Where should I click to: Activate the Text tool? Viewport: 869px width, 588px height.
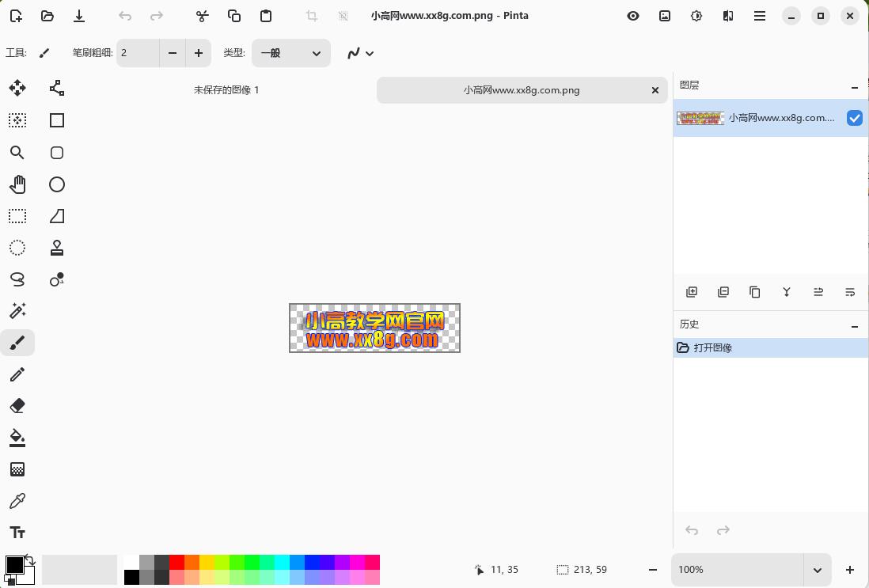17,533
